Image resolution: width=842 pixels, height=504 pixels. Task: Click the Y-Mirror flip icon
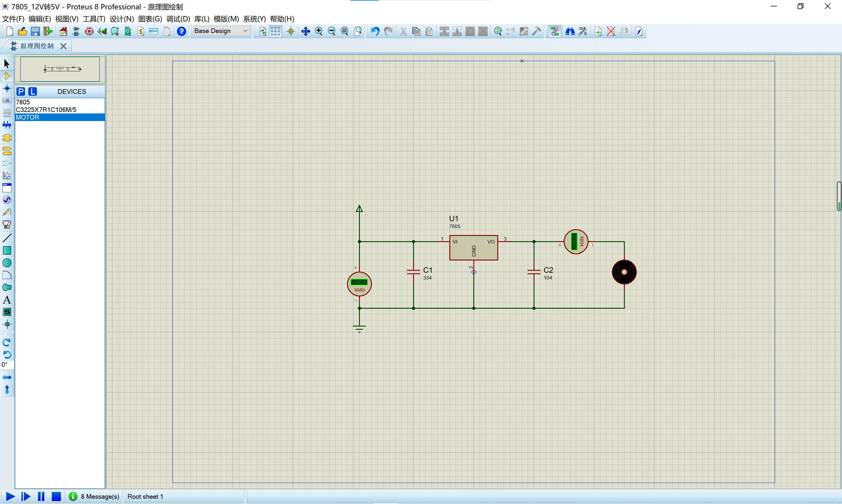(7, 389)
